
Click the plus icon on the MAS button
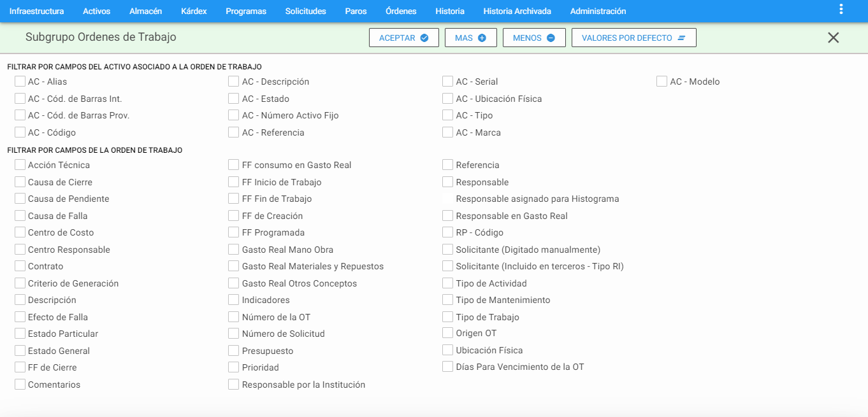pyautogui.click(x=482, y=38)
